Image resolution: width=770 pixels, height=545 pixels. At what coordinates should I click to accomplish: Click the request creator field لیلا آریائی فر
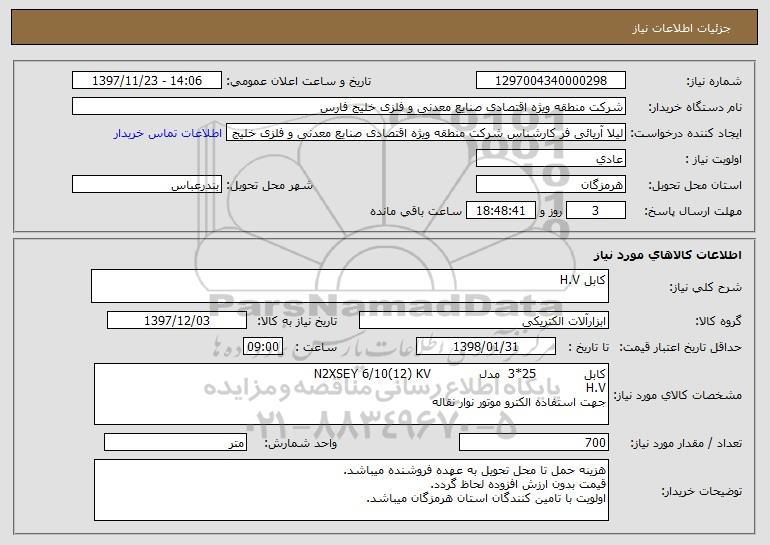[426, 132]
